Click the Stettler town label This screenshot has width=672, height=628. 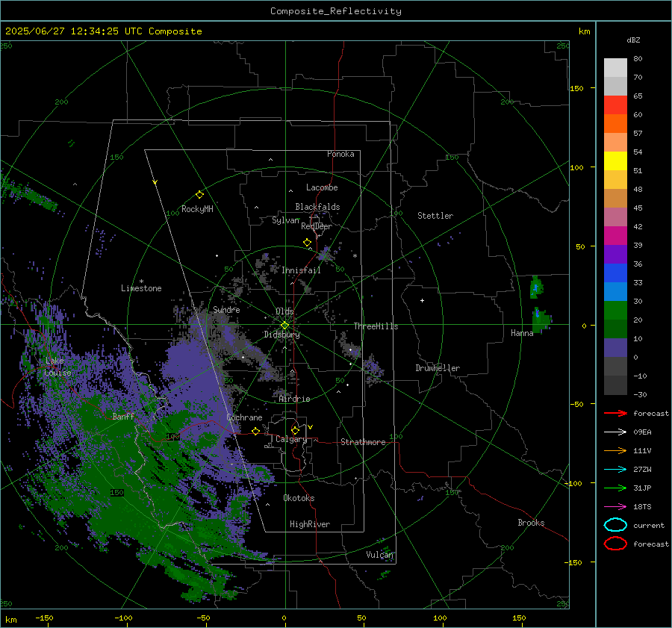pyautogui.click(x=435, y=216)
